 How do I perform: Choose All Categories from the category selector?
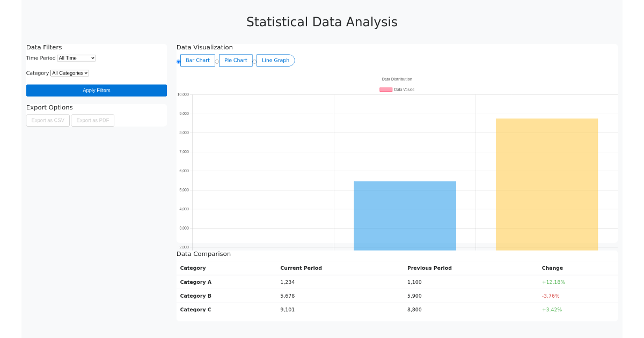click(x=69, y=73)
